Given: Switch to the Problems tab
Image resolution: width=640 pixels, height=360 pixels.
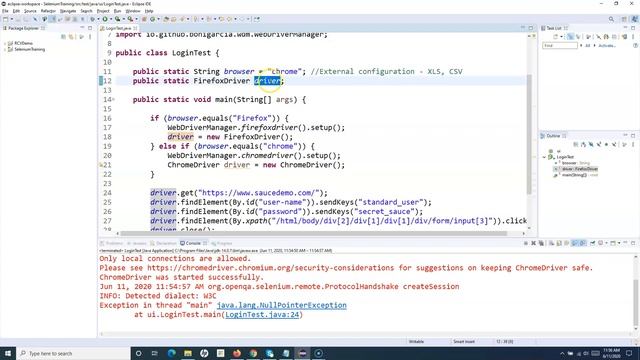Looking at the screenshot, I should point(112,243).
